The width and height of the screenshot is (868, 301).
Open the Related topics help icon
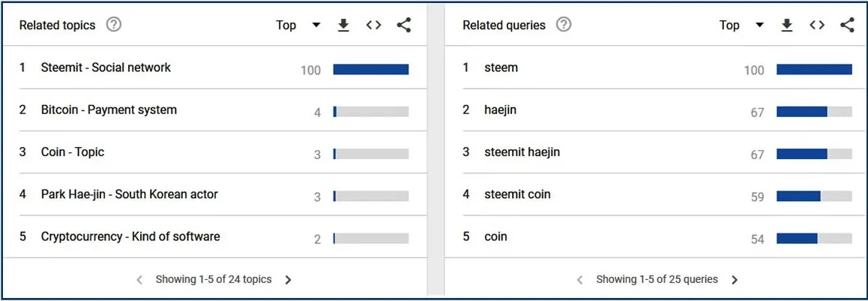(x=113, y=25)
